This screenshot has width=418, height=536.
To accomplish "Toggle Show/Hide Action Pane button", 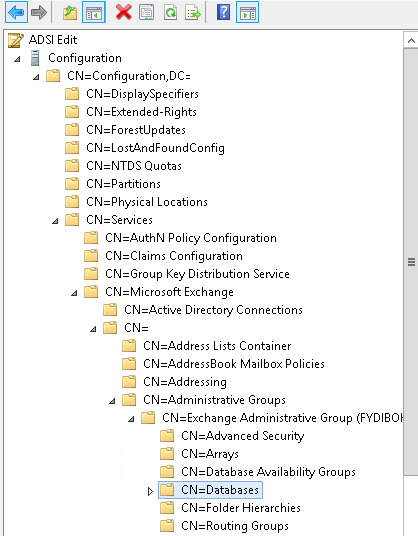I will tap(247, 12).
